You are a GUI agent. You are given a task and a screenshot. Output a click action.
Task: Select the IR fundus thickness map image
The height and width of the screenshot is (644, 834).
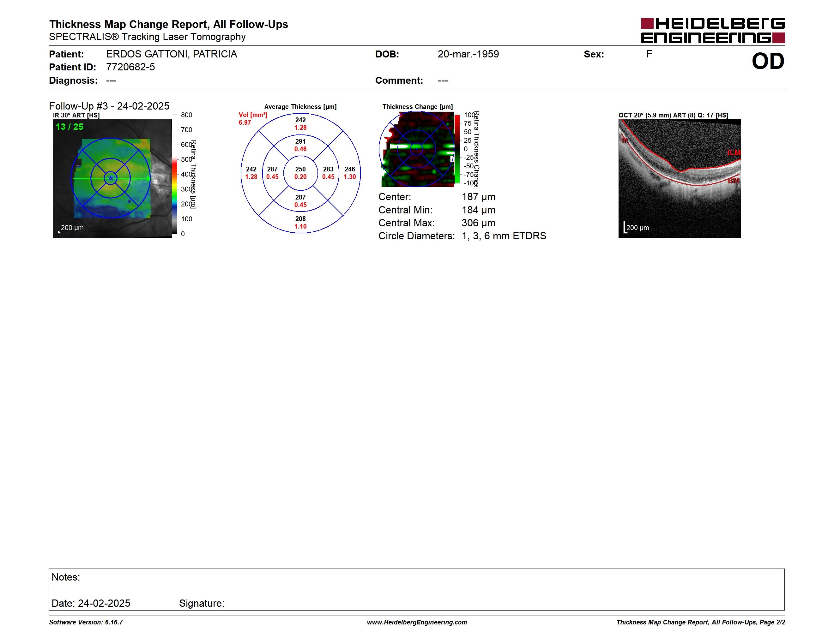[112, 179]
